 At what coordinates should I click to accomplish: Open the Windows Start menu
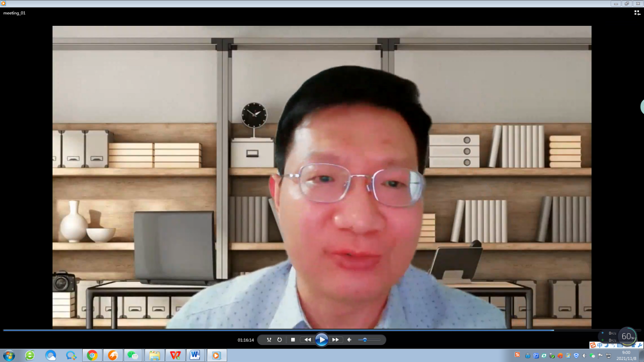(x=9, y=355)
